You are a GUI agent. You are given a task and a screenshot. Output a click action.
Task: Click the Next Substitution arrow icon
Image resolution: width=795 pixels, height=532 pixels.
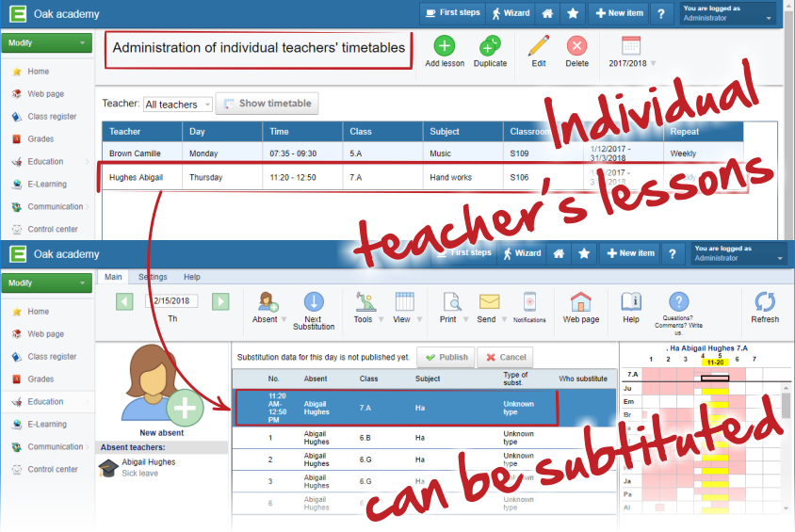(314, 302)
